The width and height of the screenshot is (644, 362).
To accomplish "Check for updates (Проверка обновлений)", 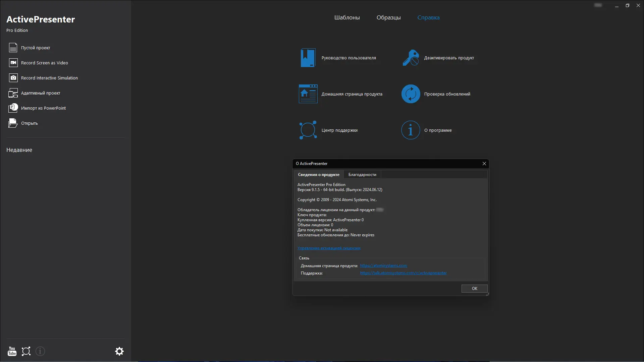I will [447, 94].
